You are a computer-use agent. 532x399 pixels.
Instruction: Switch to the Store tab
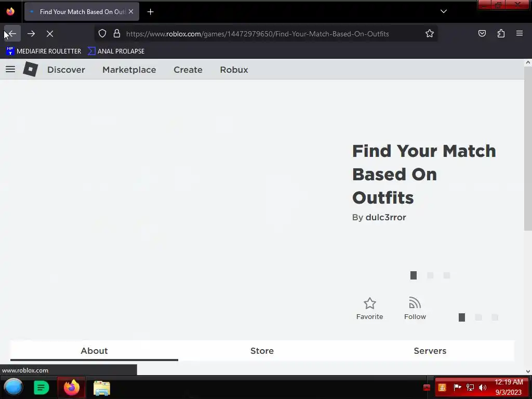point(262,351)
